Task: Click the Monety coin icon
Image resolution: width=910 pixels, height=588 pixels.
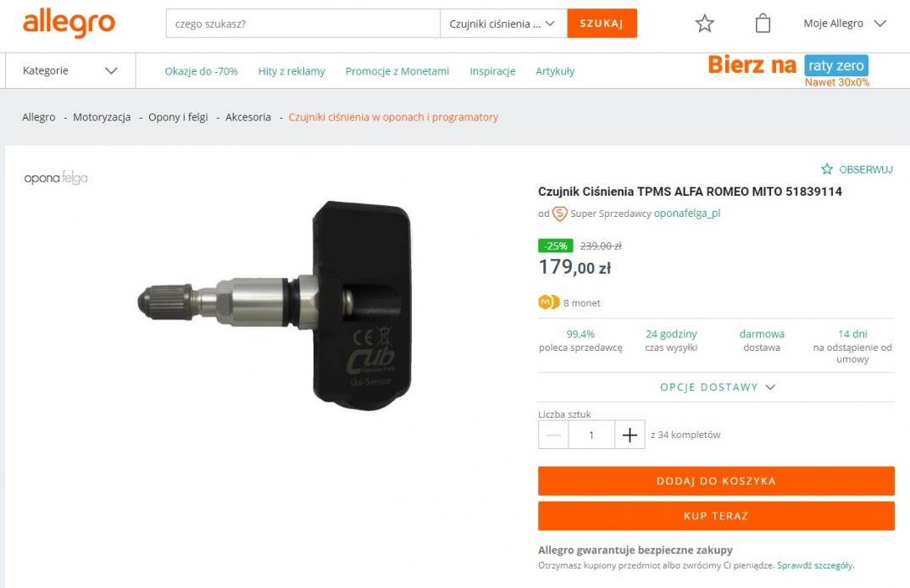Action: point(548,302)
